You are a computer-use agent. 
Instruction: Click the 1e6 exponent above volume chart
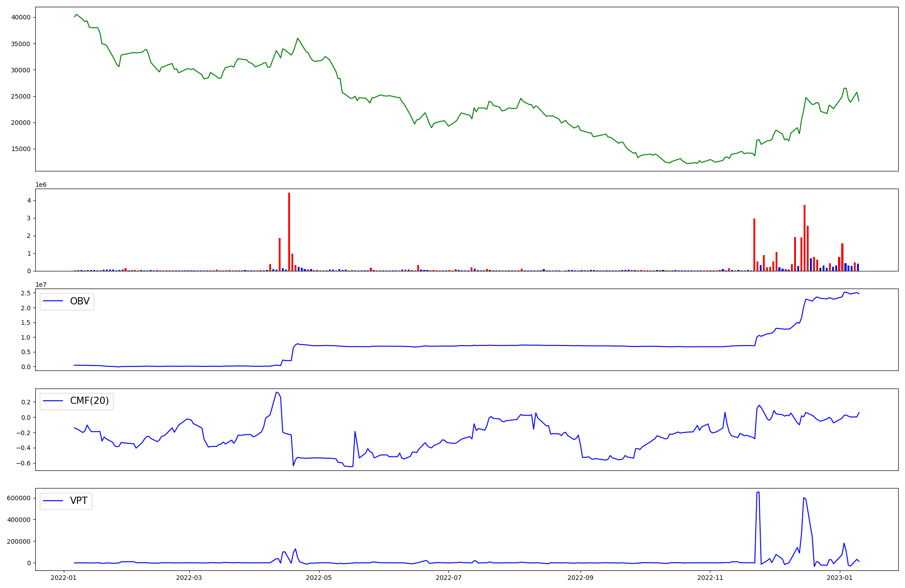click(41, 185)
